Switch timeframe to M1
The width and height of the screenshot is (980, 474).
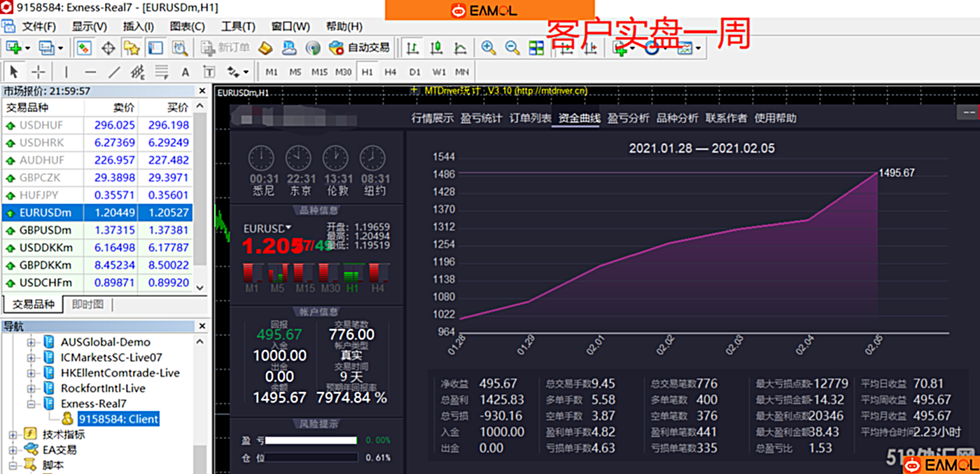[x=272, y=71]
